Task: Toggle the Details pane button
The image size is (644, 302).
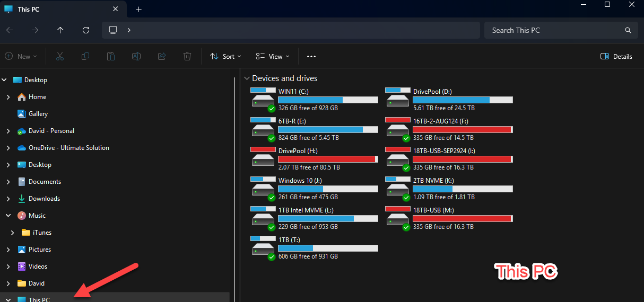Action: pos(616,56)
